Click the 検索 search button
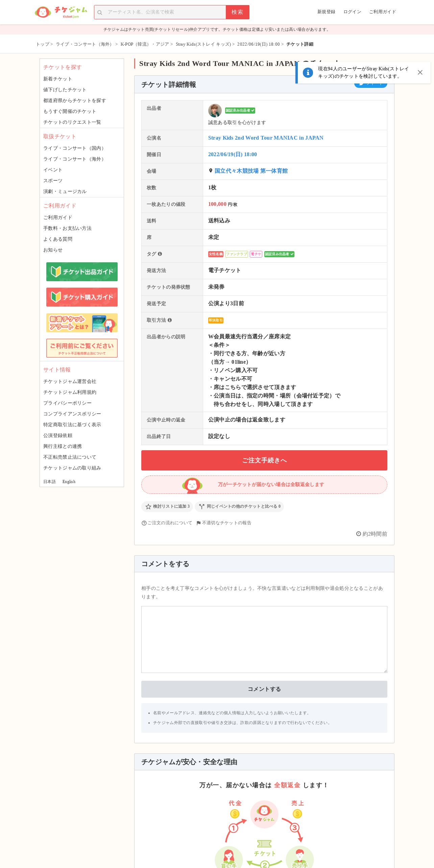 pyautogui.click(x=237, y=12)
